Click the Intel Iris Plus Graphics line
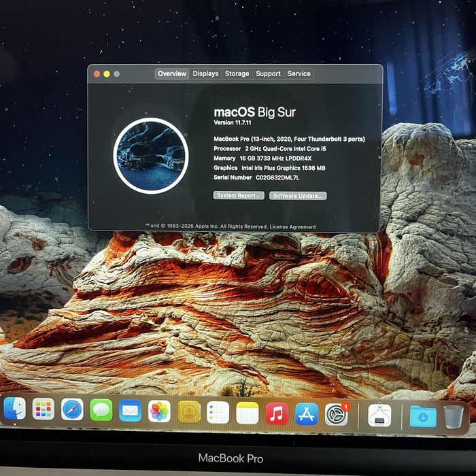This screenshot has width=476, height=476. 269,168
